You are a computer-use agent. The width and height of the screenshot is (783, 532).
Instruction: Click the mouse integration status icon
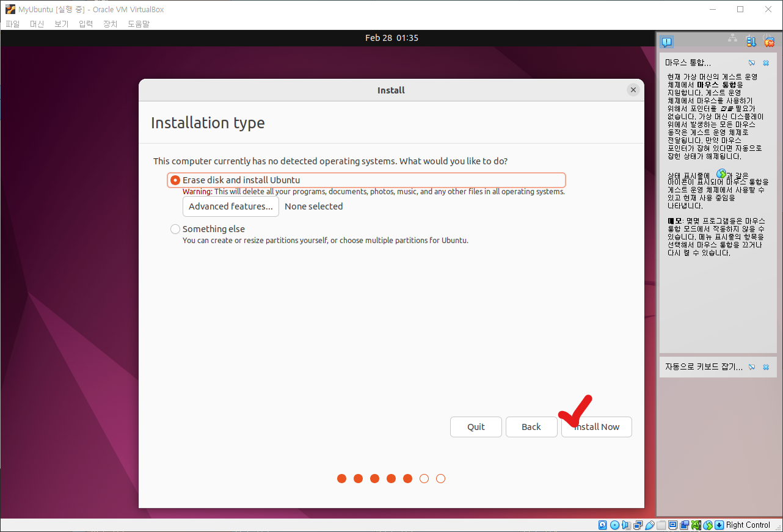point(708,525)
